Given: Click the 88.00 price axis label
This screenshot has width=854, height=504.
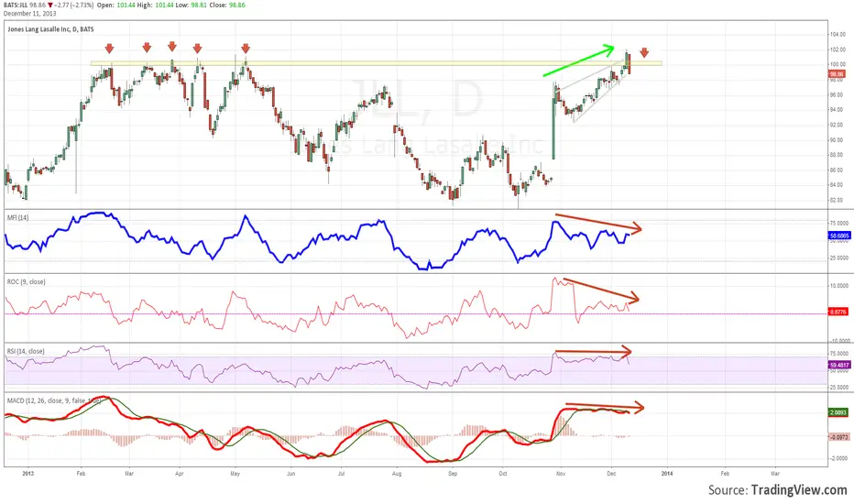Looking at the screenshot, I should point(838,155).
